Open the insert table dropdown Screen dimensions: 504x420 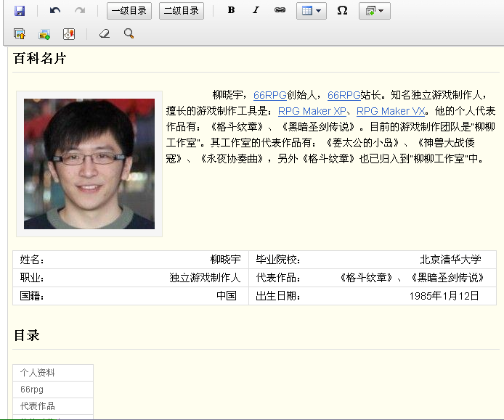(x=311, y=11)
